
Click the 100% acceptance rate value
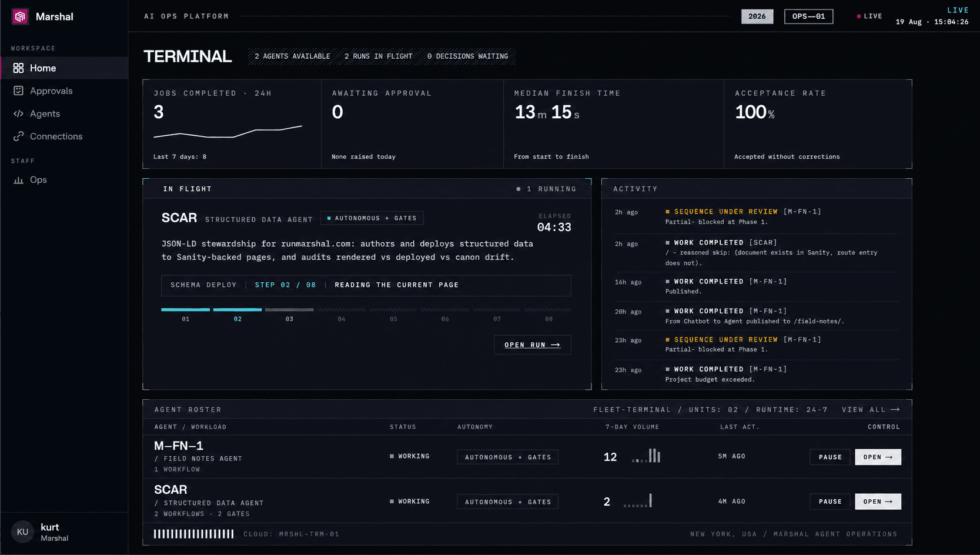[x=755, y=112]
